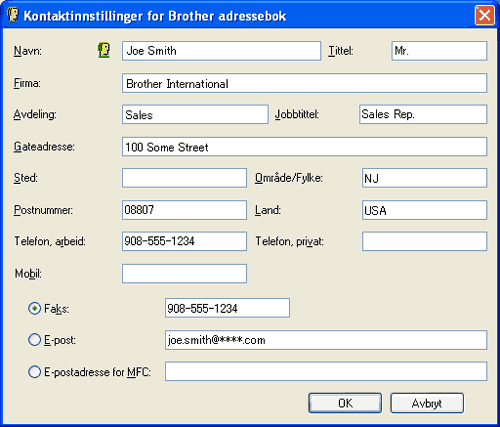Click the Område/Fylke field containing NJ
This screenshot has height=427, width=500.
click(424, 178)
